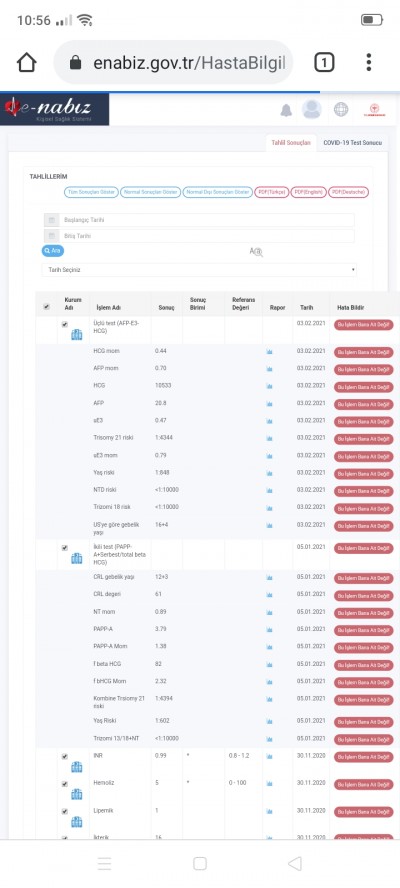Focus the Bitiş Tarihi date field
This screenshot has width=400, height=888.
coord(206,236)
